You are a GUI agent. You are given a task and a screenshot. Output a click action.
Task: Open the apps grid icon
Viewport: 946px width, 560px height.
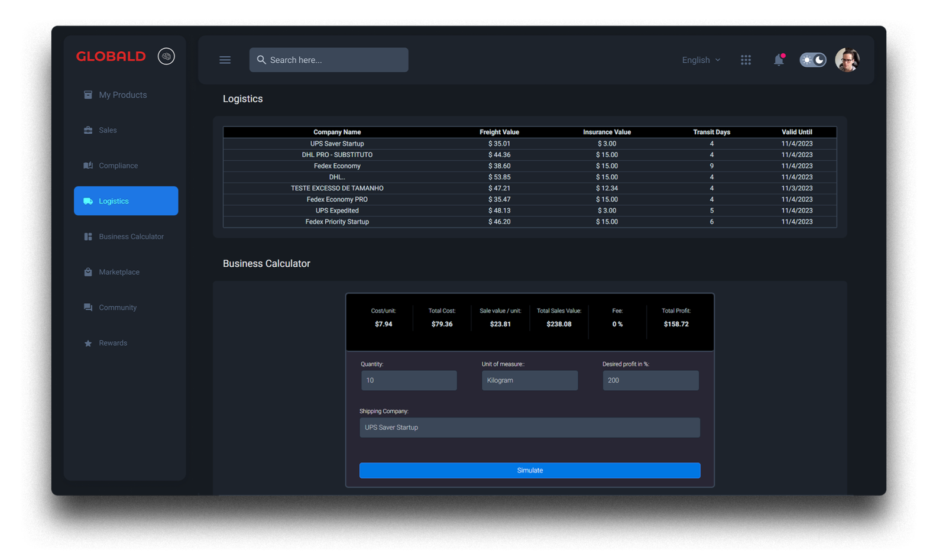[746, 60]
